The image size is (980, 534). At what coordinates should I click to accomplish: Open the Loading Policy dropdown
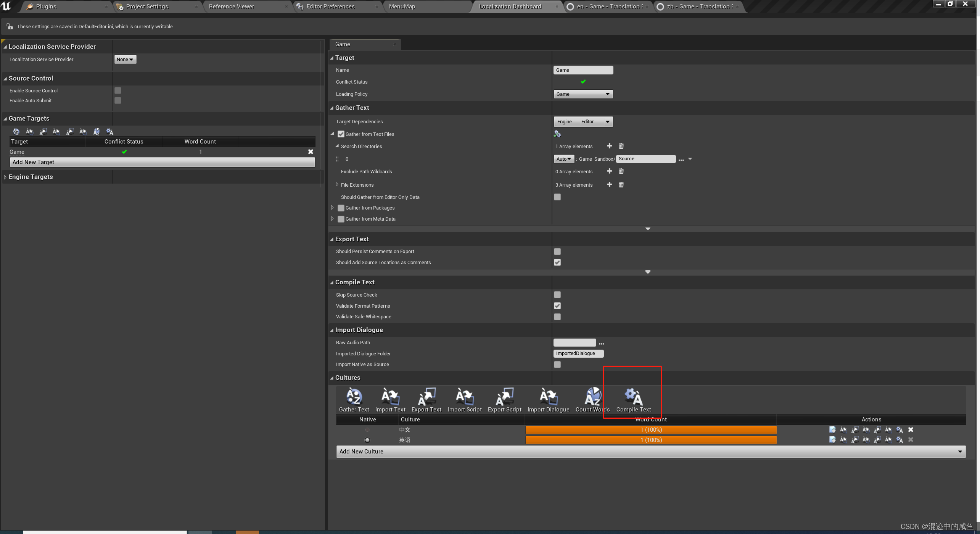pos(583,94)
